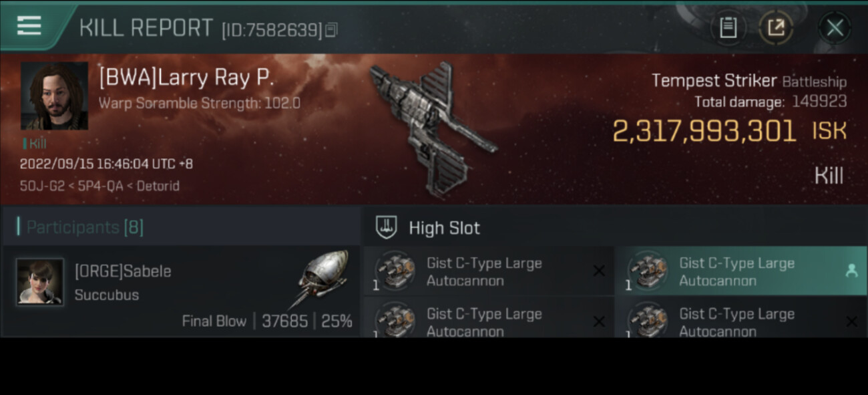Click the Tempest Striker ship name
This screenshot has height=395, width=868.
pos(714,81)
